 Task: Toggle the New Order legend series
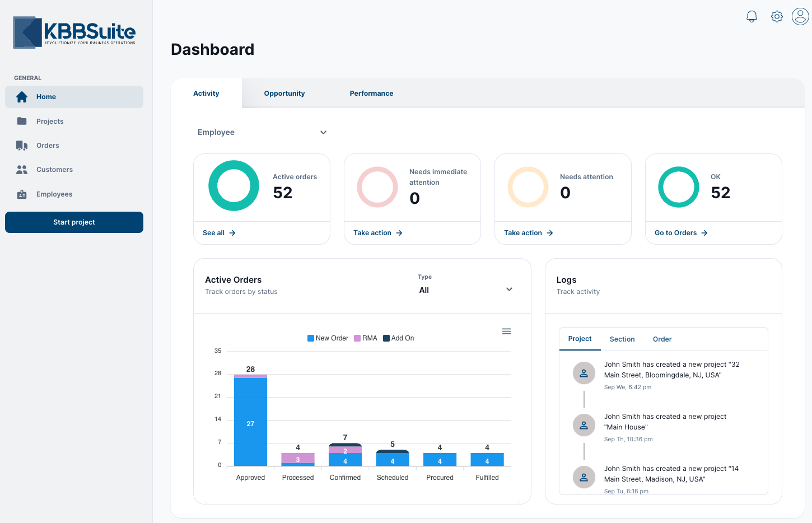point(328,338)
